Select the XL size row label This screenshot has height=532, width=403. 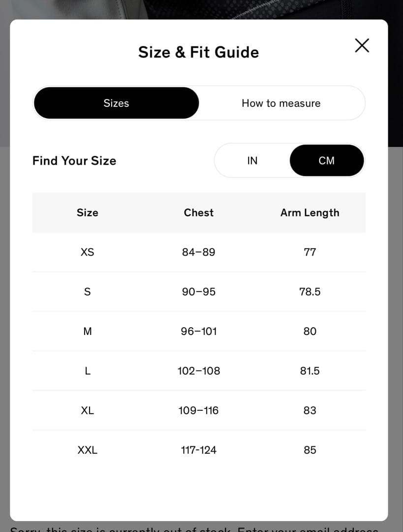[88, 410]
